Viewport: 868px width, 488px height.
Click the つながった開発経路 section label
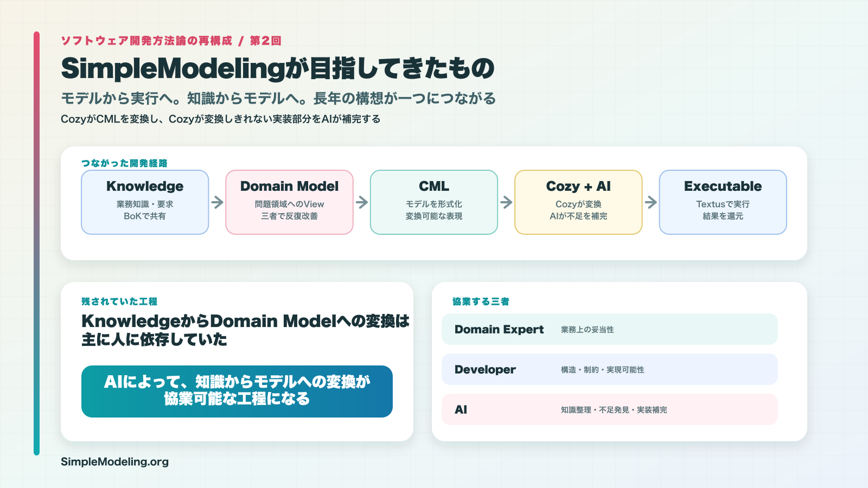click(x=124, y=163)
